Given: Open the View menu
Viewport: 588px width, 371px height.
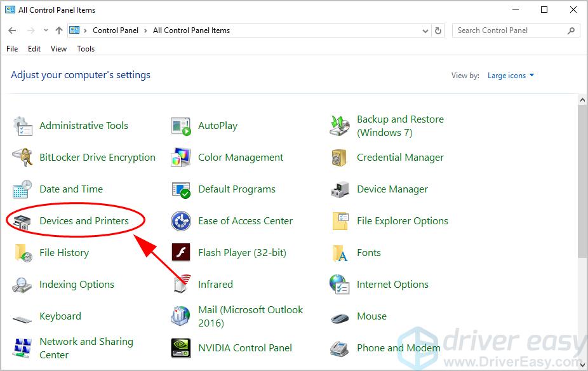Looking at the screenshot, I should point(58,48).
